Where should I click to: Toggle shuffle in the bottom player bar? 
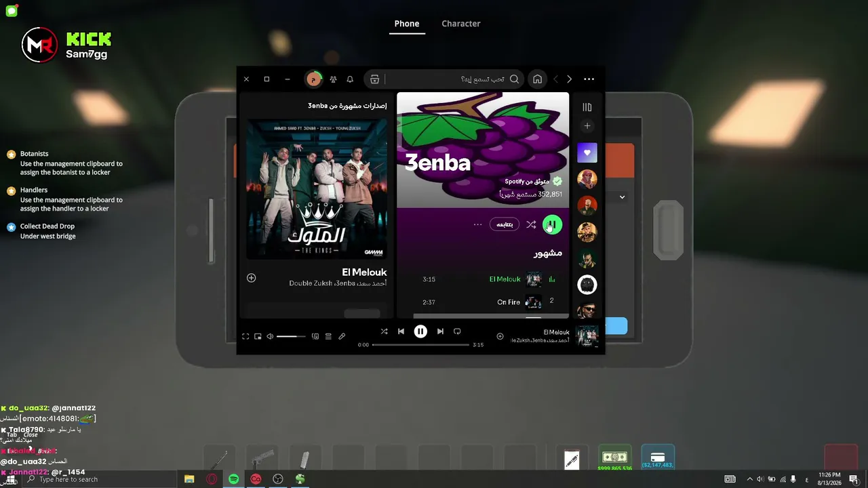click(x=384, y=331)
